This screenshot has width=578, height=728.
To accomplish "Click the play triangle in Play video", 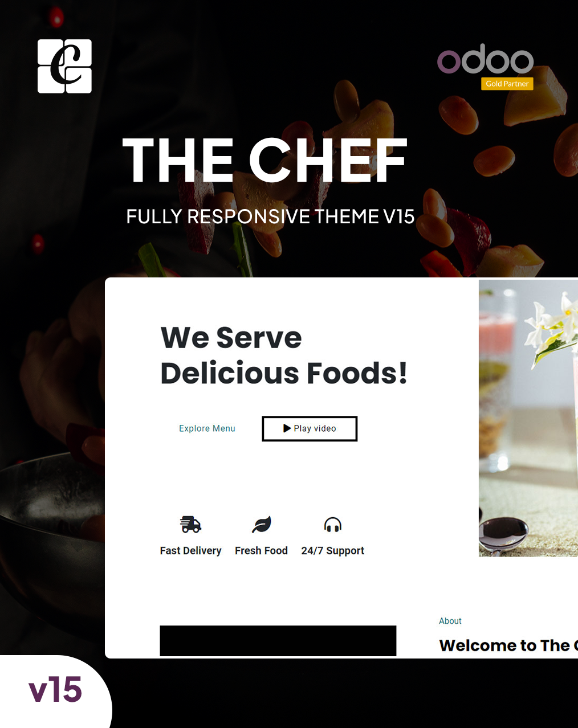I will tap(287, 428).
